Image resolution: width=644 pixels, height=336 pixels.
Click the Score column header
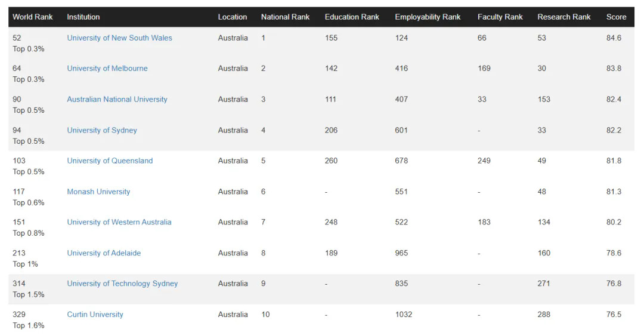(x=616, y=17)
